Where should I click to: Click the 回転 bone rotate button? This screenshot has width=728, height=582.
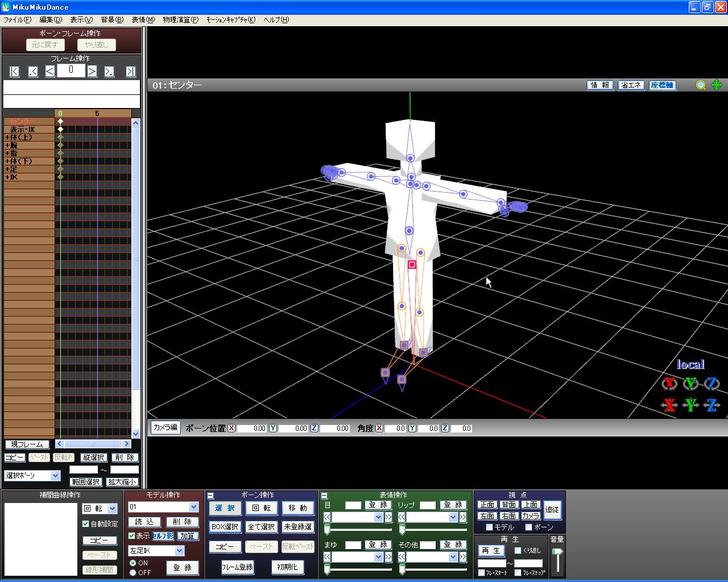coord(262,508)
